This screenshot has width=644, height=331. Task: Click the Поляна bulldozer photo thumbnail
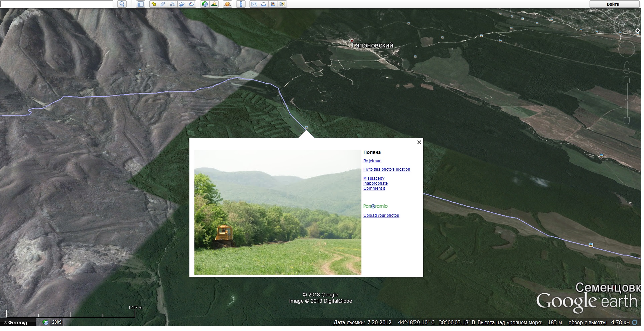point(278,212)
